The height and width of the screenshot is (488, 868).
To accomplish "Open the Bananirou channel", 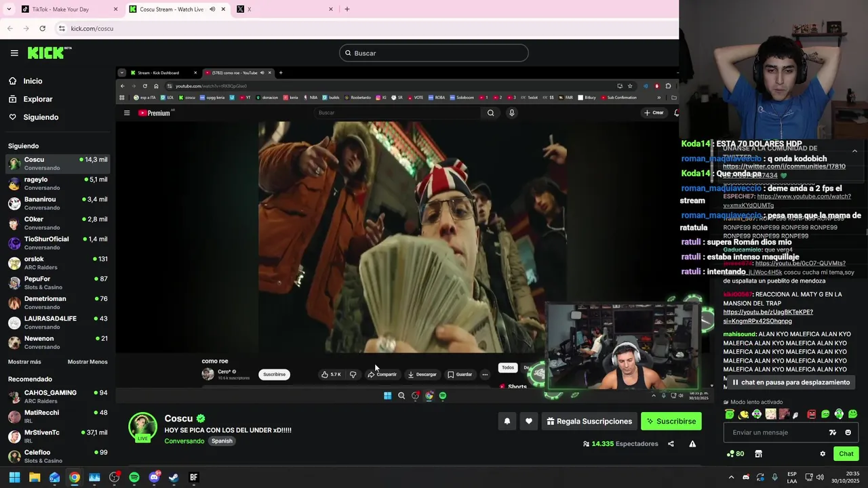I will [58, 203].
